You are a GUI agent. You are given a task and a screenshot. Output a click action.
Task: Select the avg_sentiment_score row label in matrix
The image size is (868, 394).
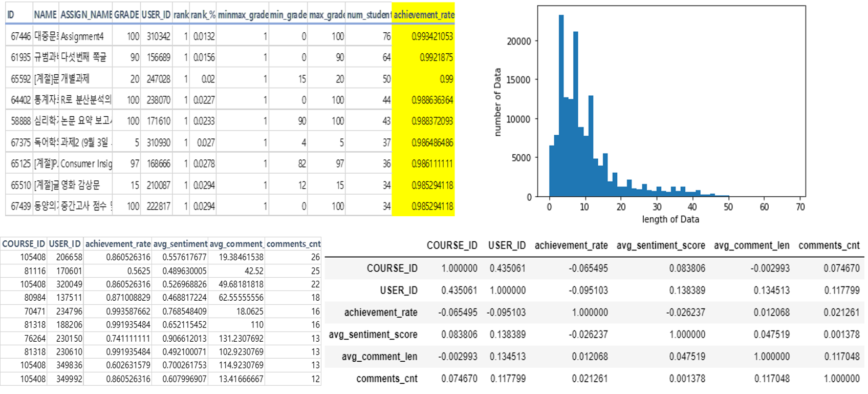[x=373, y=335]
